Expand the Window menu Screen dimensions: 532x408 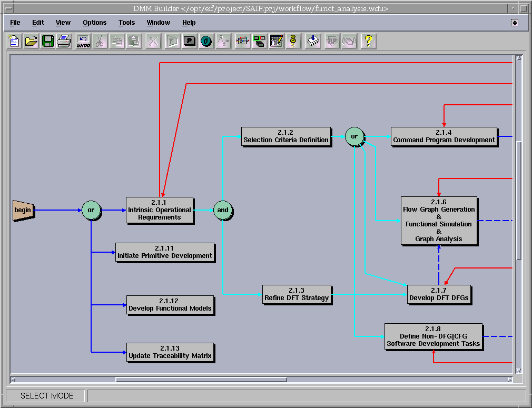(x=158, y=23)
